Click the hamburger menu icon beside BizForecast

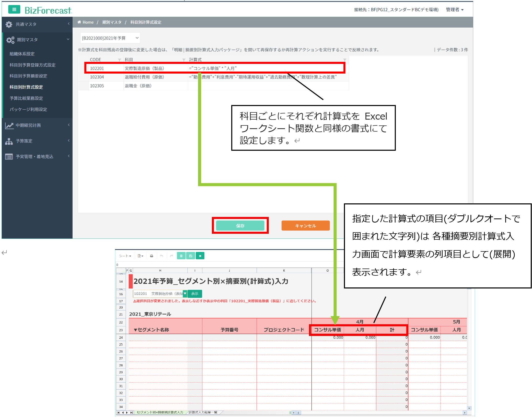pos(14,10)
